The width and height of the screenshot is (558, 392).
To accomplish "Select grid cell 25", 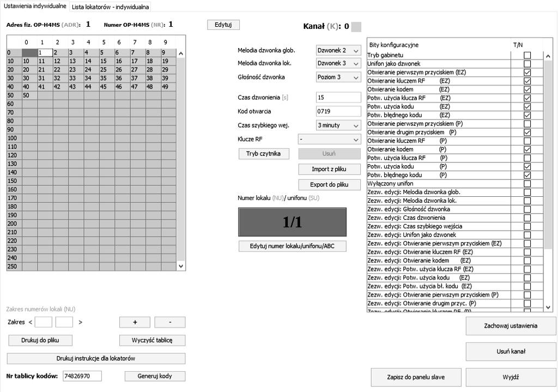I will tap(107, 70).
